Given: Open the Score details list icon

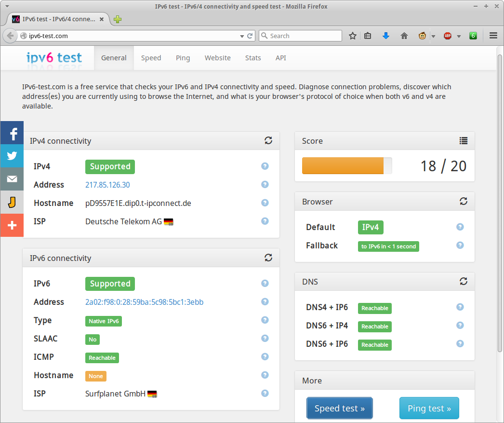Looking at the screenshot, I should pos(463,140).
